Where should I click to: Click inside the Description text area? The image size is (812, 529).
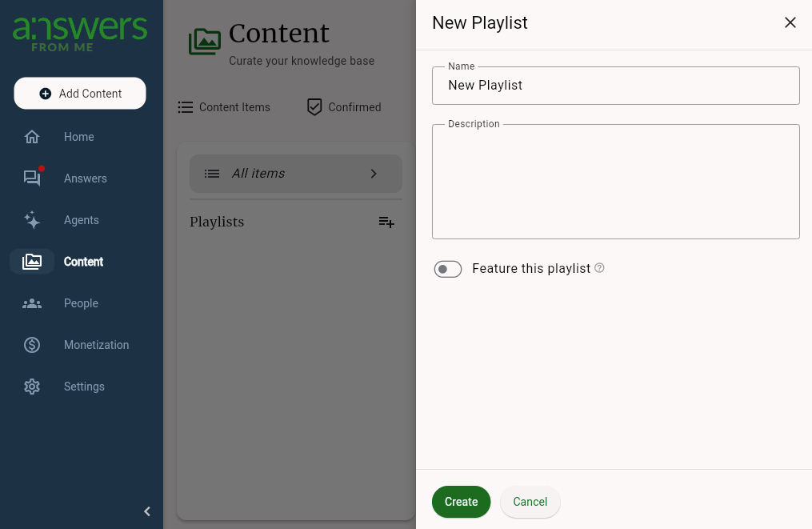click(615, 181)
